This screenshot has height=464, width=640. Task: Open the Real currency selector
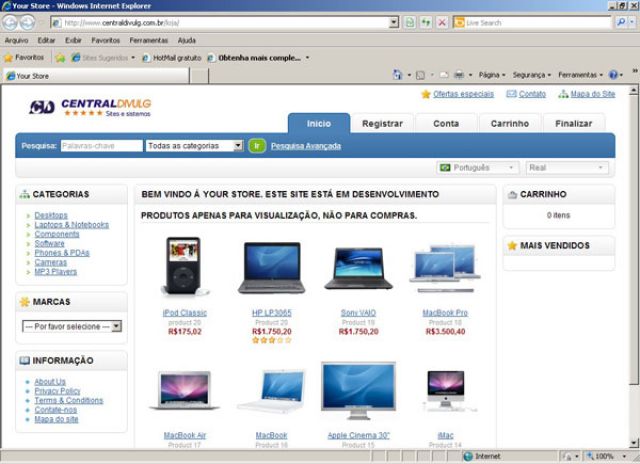pos(567,168)
